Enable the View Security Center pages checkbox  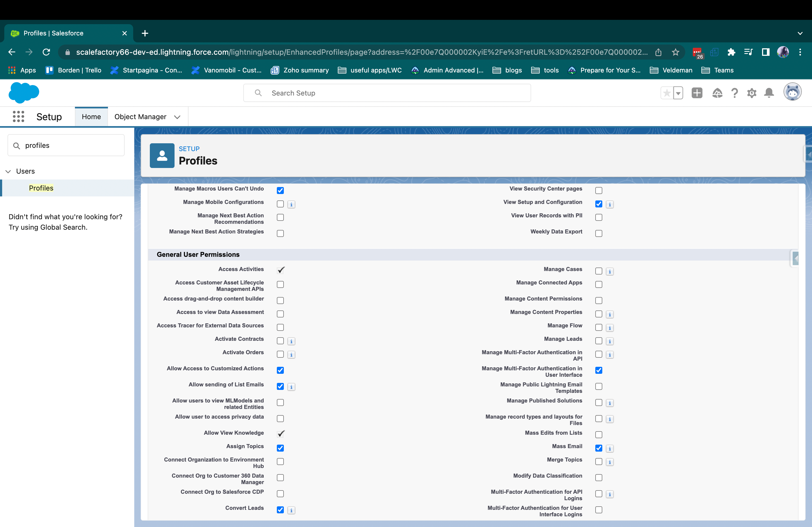click(599, 191)
